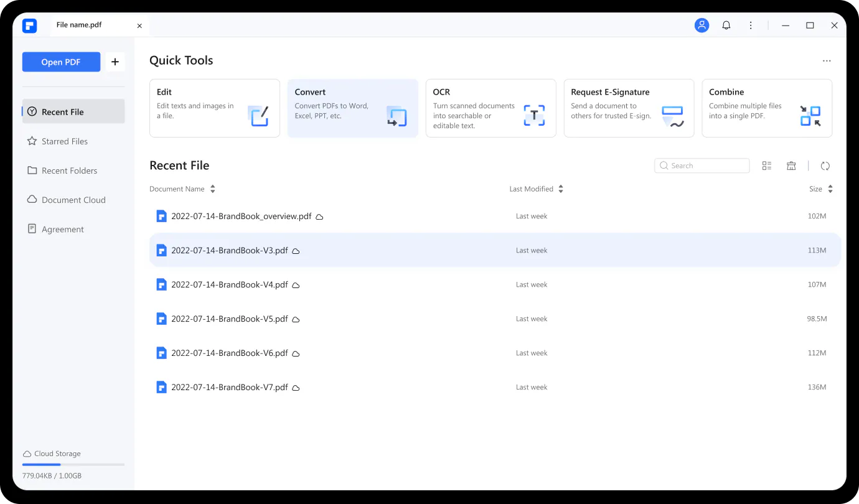Click the Cloud Storage usage bar
This screenshot has height=504, width=859.
coord(73,464)
